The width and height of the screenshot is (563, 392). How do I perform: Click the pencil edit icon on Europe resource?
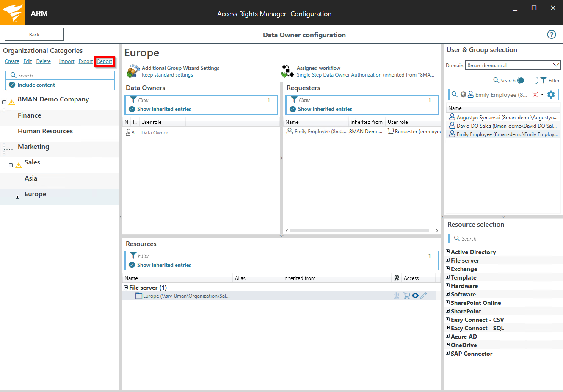click(x=424, y=296)
